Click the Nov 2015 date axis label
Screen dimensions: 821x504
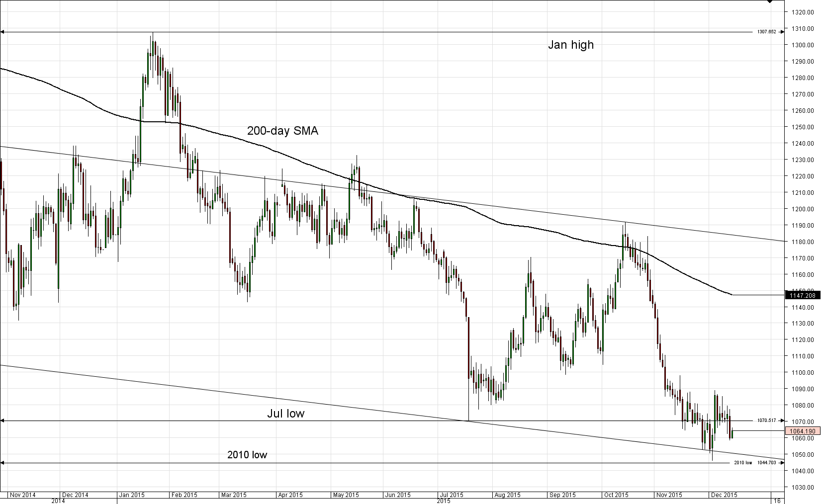669,495
